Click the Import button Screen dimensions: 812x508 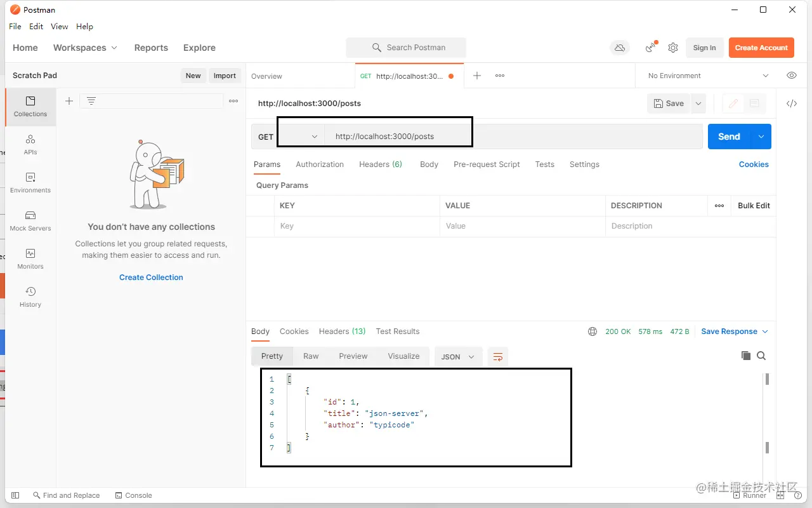click(x=225, y=76)
